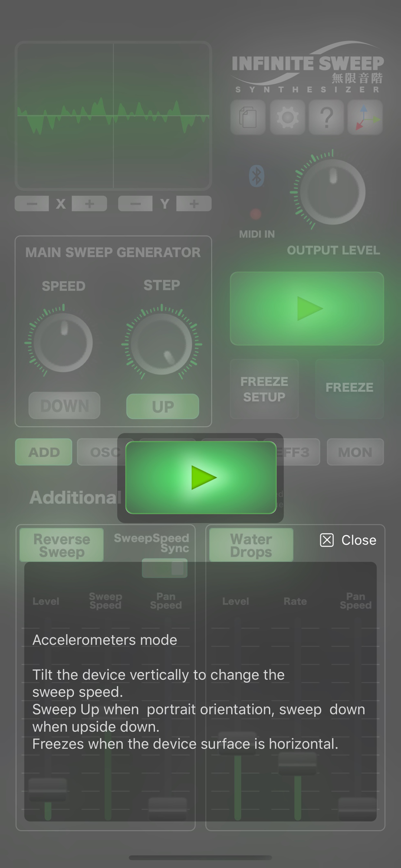Tap the Bluetooth MIDI icon
The image size is (401, 868).
point(256,176)
